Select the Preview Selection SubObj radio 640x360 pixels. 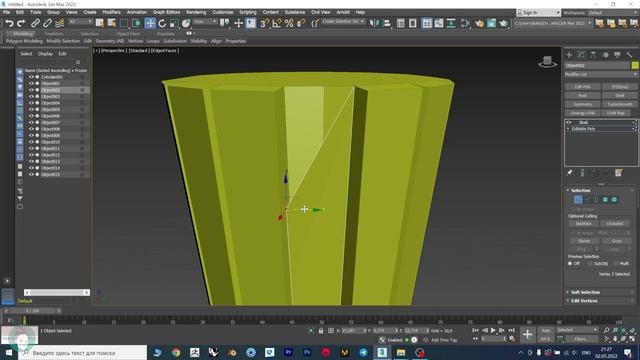click(x=590, y=264)
